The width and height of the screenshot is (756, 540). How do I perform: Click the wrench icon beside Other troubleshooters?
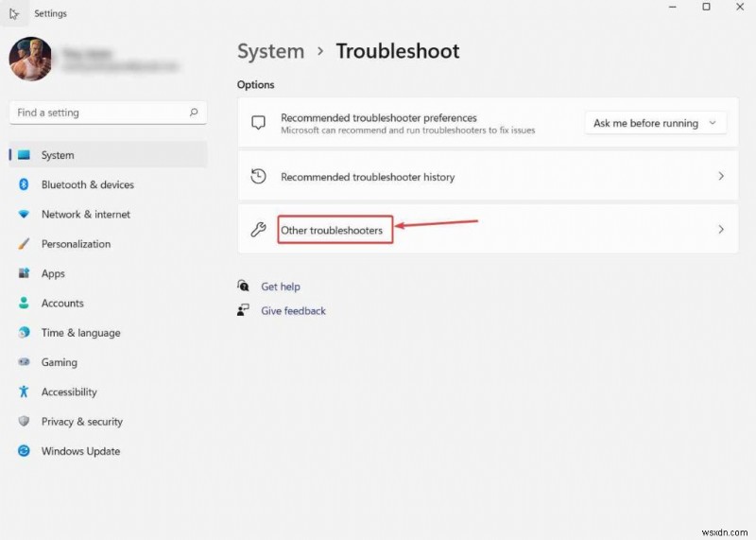pyautogui.click(x=258, y=229)
